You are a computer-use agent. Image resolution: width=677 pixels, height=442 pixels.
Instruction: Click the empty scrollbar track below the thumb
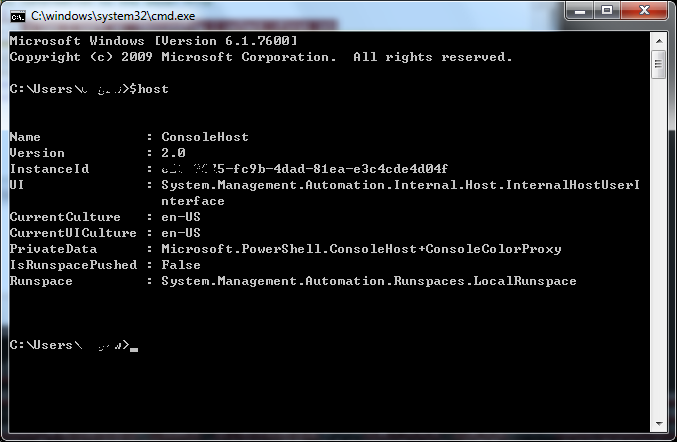tap(659, 250)
